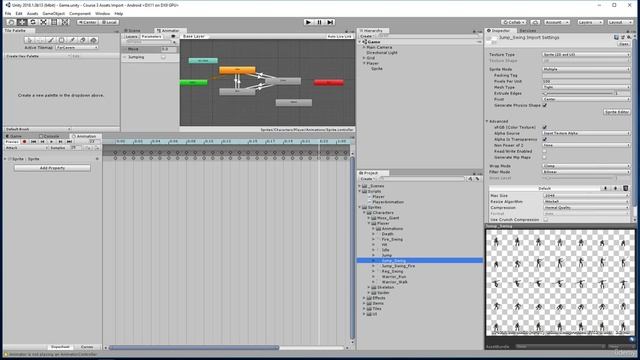Open the GameObject menu
This screenshot has width=640, height=360.
53,13
